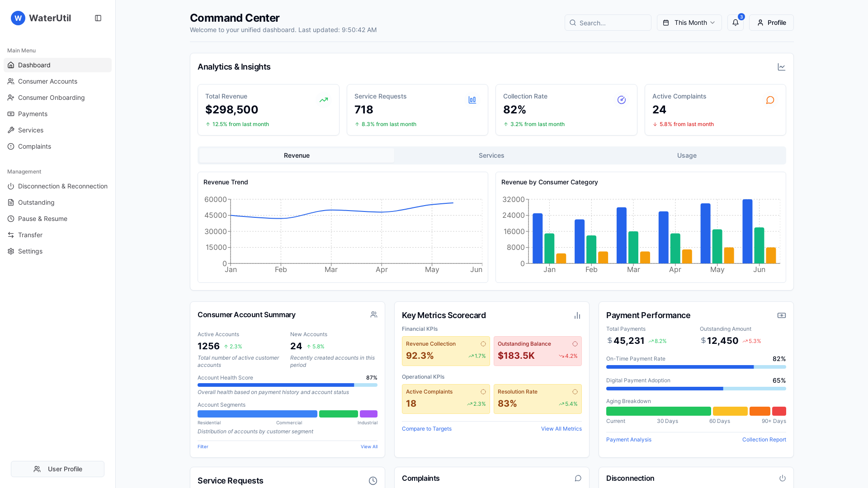
Task: Click the Collection Rate gauge icon
Action: 622,100
